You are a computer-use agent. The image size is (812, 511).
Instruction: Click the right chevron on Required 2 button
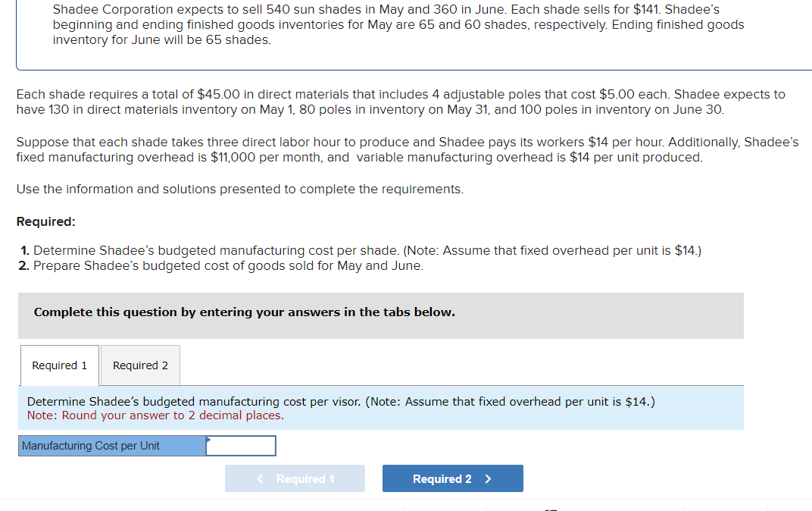(488, 478)
